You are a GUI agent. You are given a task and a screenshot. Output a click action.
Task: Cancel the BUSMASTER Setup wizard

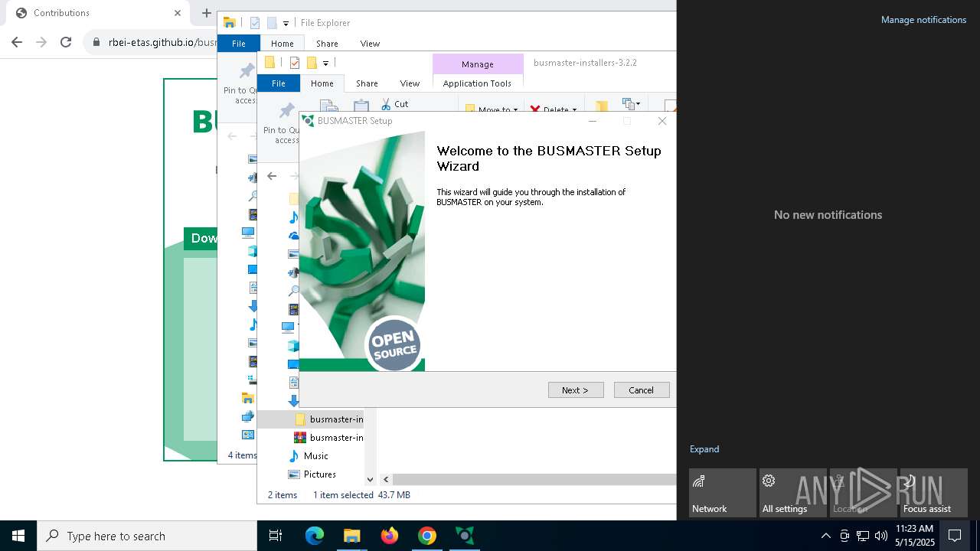point(642,390)
